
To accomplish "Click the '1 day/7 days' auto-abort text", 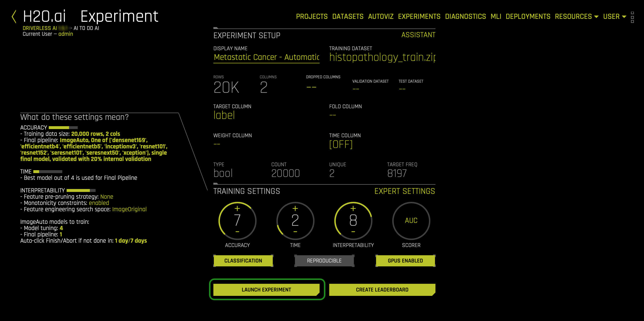I will coord(131,241).
